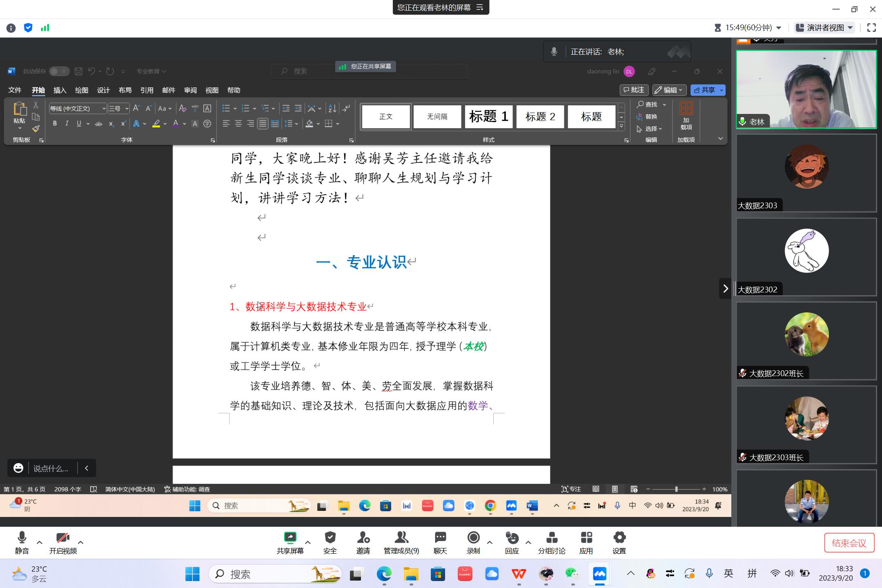
Task: Open meeting 设置 settings
Action: pos(619,543)
